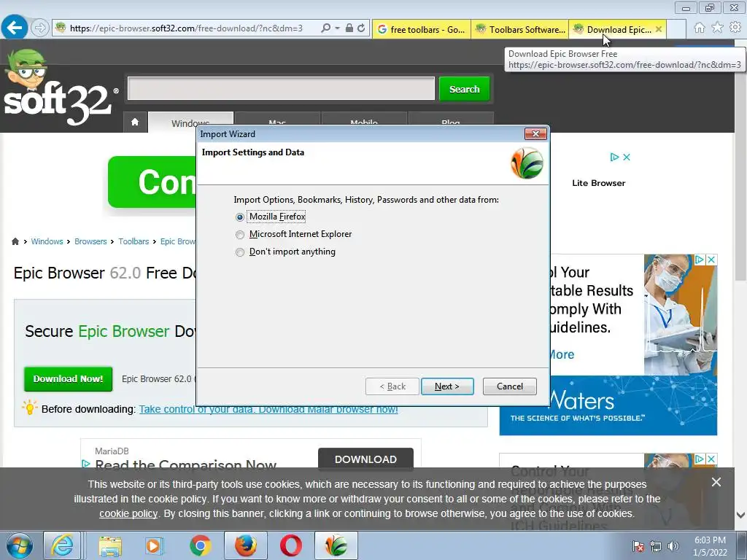Click the breadcrumb home icon
Viewport: 747px width, 560px height.
[x=15, y=241]
